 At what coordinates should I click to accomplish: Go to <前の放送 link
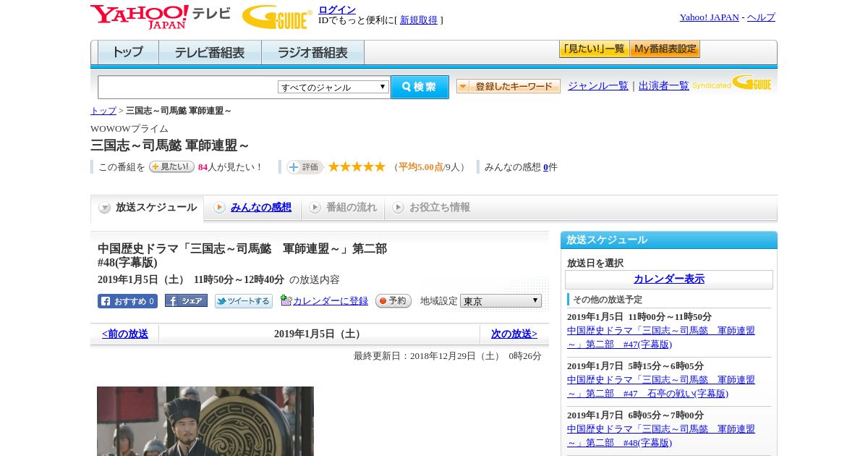click(125, 334)
